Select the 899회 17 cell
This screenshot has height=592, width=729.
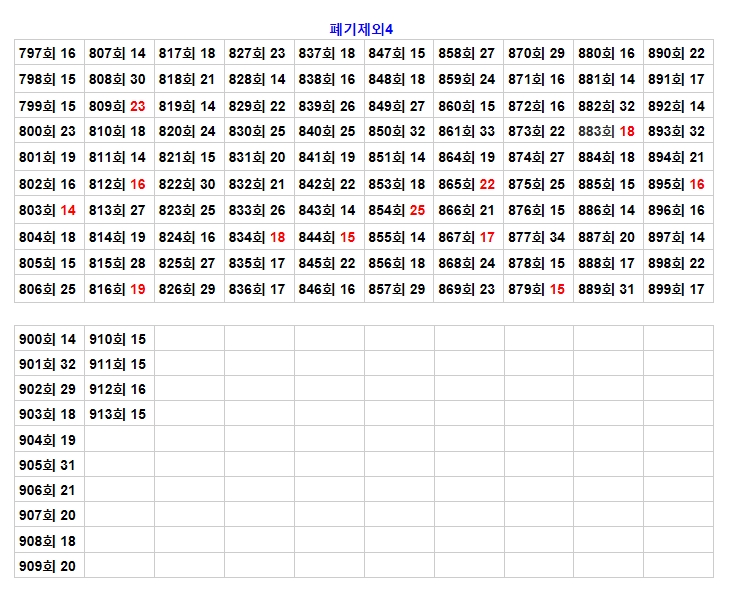(x=677, y=289)
